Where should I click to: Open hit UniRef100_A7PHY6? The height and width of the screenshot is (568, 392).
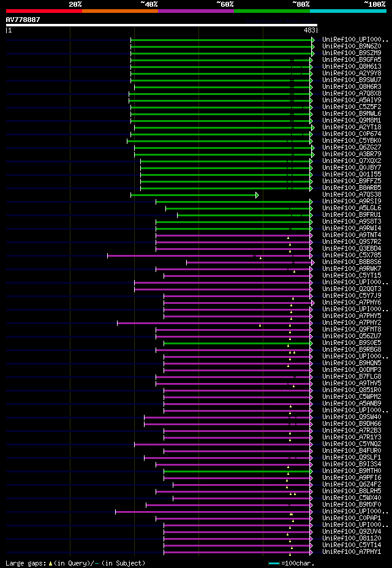pos(352,302)
